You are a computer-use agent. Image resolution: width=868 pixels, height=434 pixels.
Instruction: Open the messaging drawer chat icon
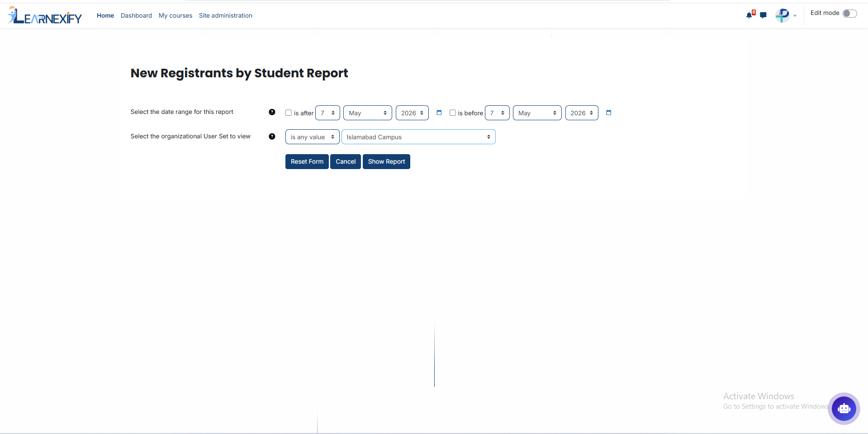tap(764, 15)
